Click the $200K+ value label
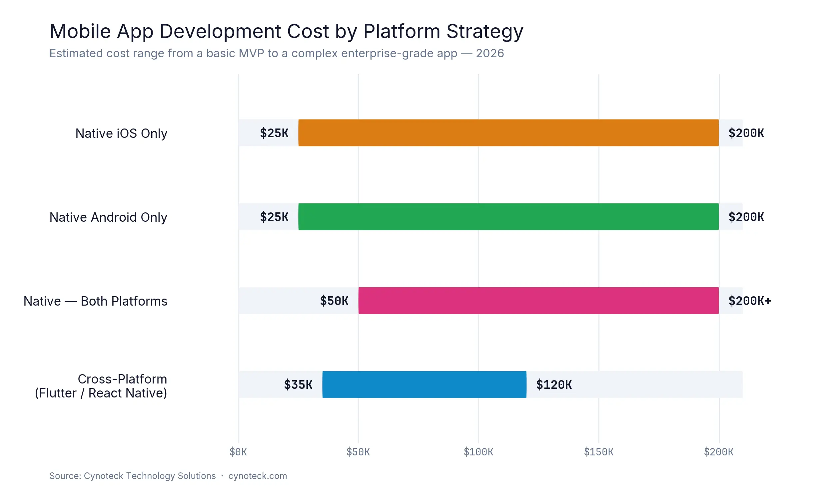Screen dimensions: 826x504 coord(750,301)
